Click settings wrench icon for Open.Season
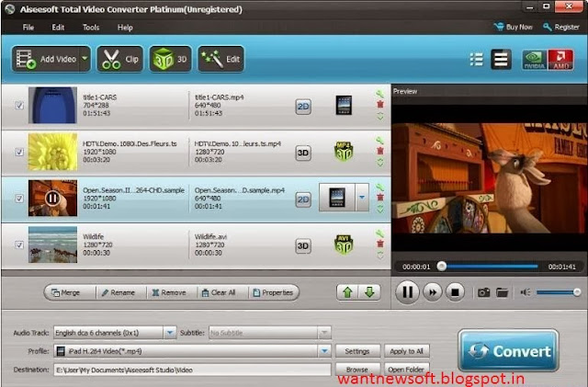The image size is (588, 387). pyautogui.click(x=379, y=187)
